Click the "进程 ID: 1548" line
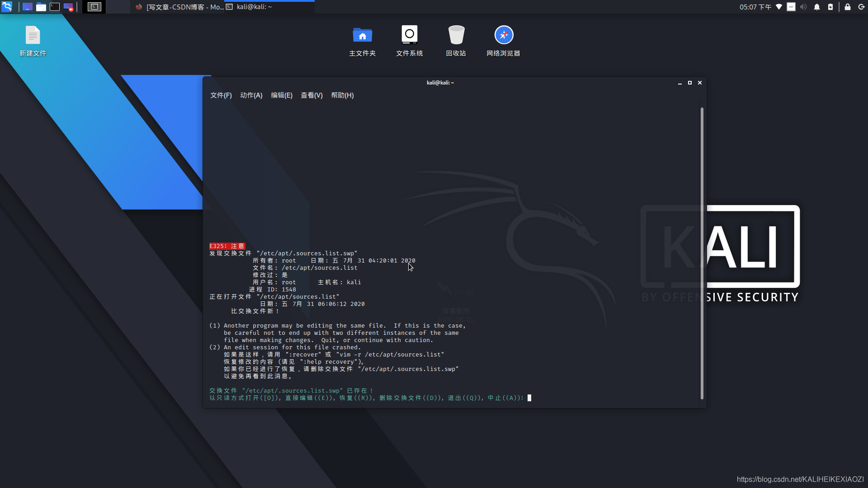This screenshot has width=868, height=488. (x=273, y=290)
